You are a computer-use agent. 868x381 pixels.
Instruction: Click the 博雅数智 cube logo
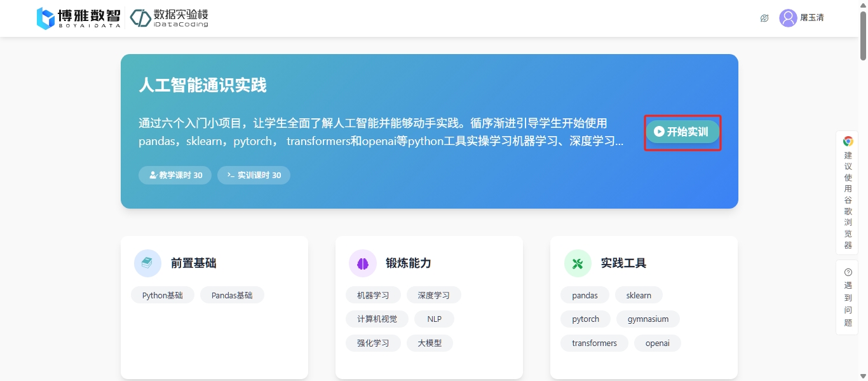click(x=46, y=18)
